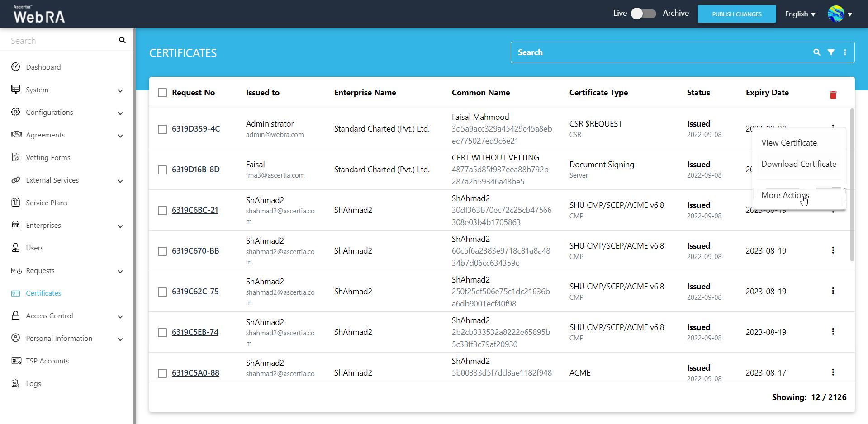
Task: Click the filter funnel icon in search bar
Action: point(831,52)
